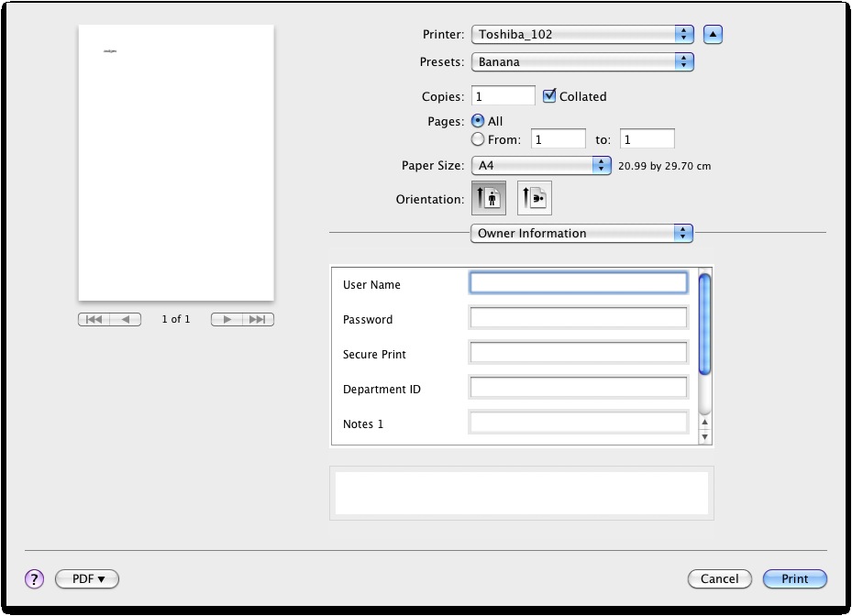Go to first page in preview
The width and height of the screenshot is (852, 616).
pos(94,319)
